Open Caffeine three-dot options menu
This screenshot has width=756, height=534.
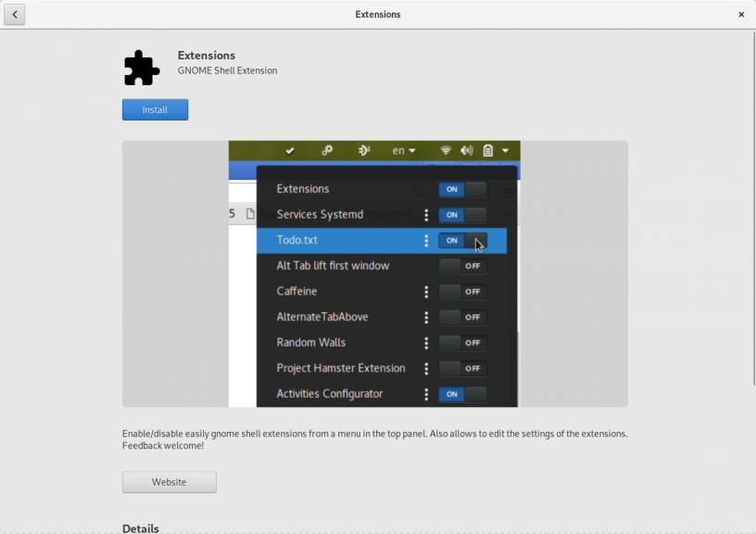click(426, 291)
